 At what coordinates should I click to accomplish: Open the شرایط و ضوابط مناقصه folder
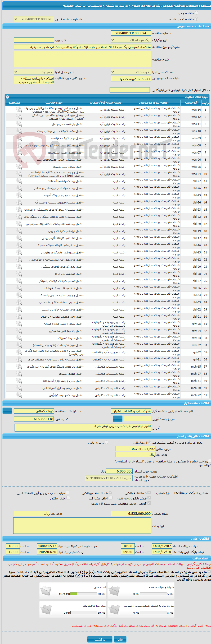(x=114, y=591)
